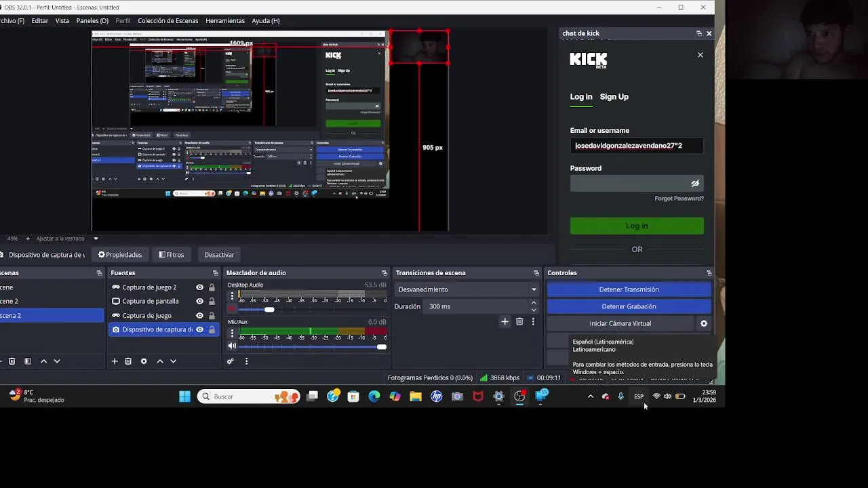The width and height of the screenshot is (868, 488).
Task: Click the Propiedades button
Action: click(120, 255)
